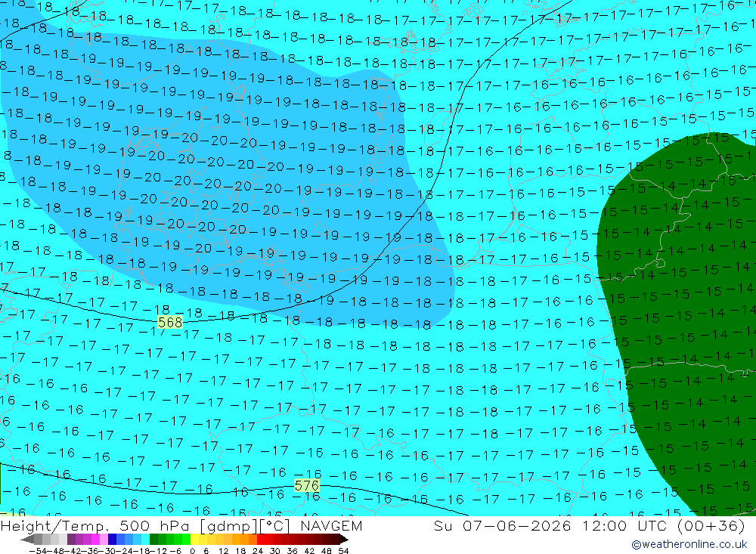Viewport: 756px width, 554px height.
Task: Click the 568 height contour label
Action: pyautogui.click(x=170, y=322)
